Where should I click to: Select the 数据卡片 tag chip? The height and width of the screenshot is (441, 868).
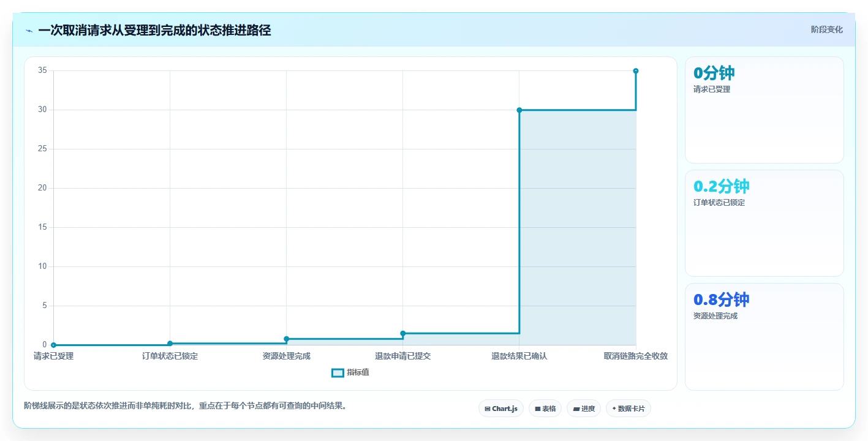point(628,409)
